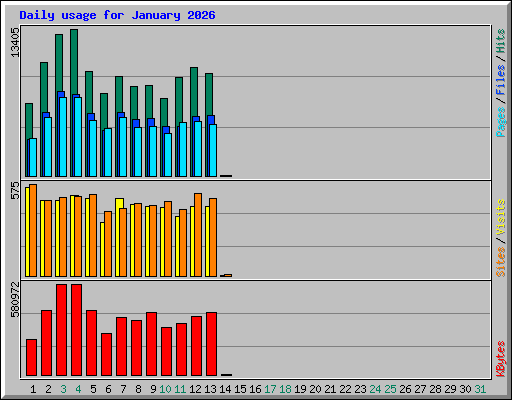Click the 580972 axis value
512x400 pixels.
coord(15,300)
